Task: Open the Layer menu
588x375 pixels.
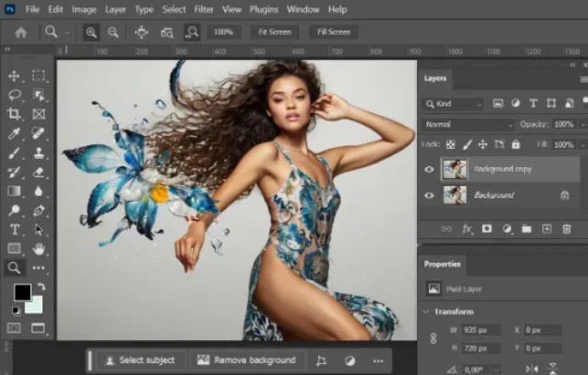Action: click(x=116, y=10)
